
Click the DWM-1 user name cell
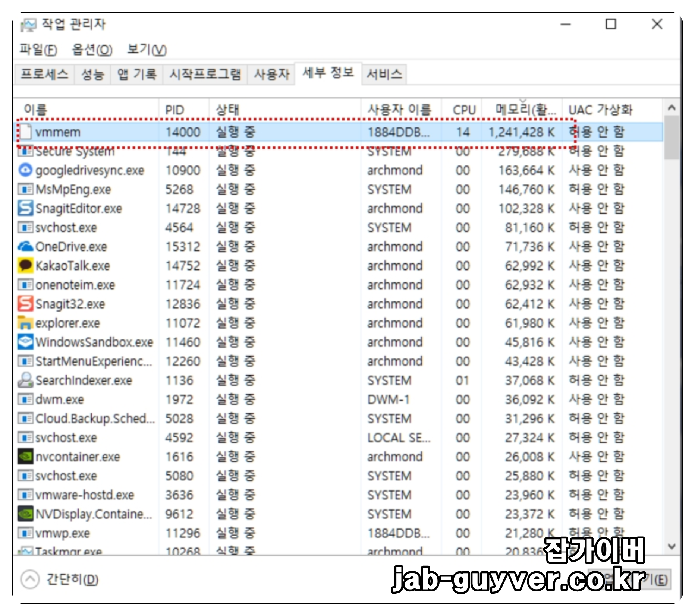(389, 399)
